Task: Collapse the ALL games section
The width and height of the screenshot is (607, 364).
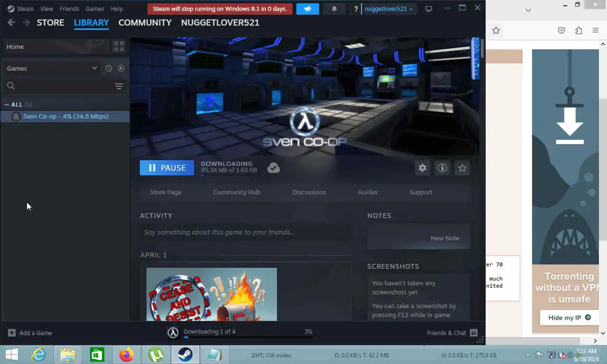Action: point(6,104)
